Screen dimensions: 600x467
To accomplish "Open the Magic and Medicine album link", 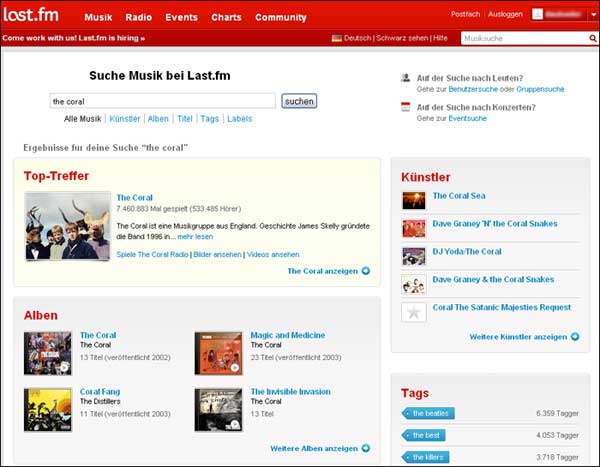I will coord(287,335).
